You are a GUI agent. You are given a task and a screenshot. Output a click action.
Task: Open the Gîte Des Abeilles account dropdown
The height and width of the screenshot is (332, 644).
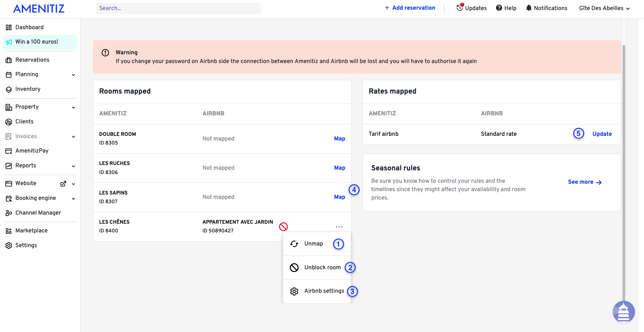604,8
